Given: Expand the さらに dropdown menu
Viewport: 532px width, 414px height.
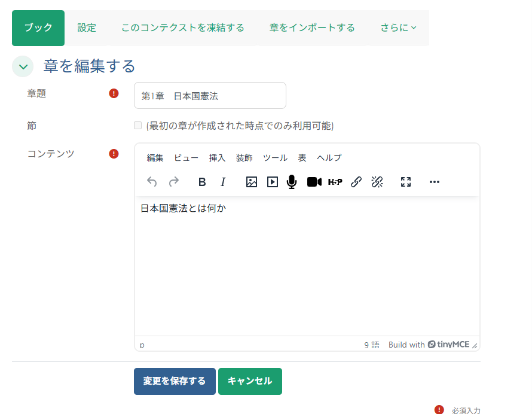Looking at the screenshot, I should [397, 28].
